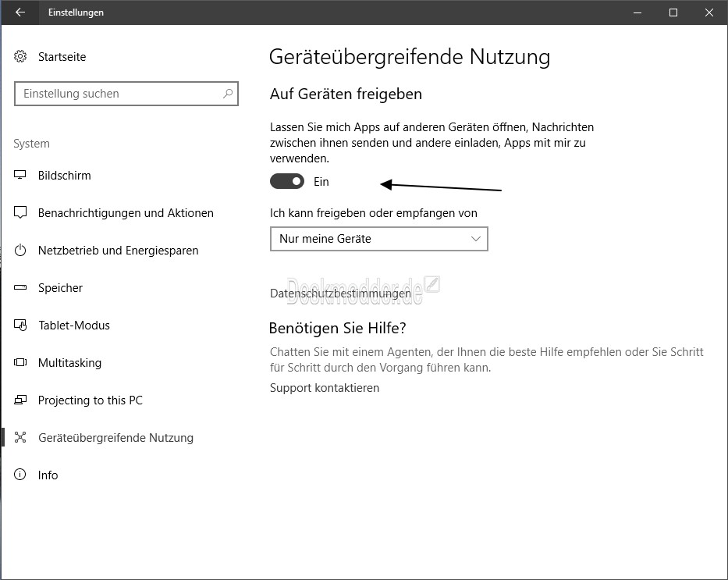Click the search magnifier icon
The image size is (728, 580).
pos(228,94)
